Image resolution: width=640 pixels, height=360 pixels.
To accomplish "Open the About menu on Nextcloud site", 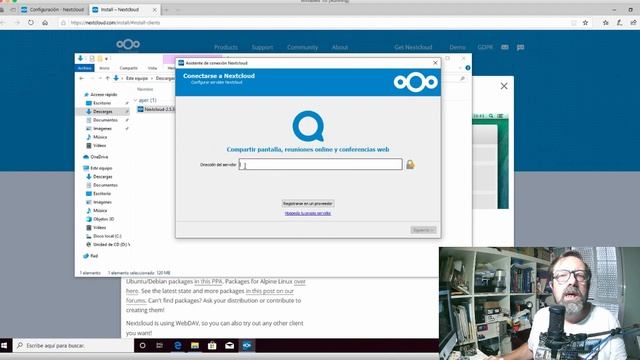I will [340, 47].
